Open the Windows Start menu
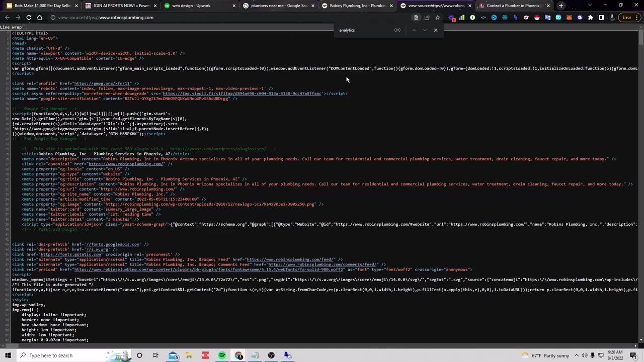 pyautogui.click(x=8, y=355)
